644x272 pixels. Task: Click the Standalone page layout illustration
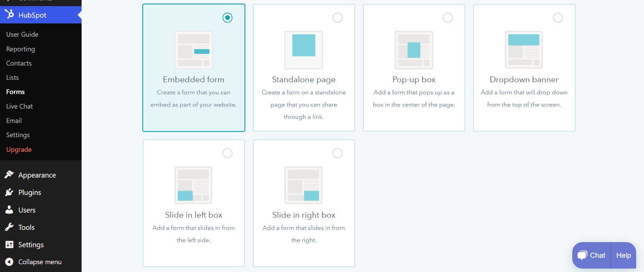[x=304, y=50]
